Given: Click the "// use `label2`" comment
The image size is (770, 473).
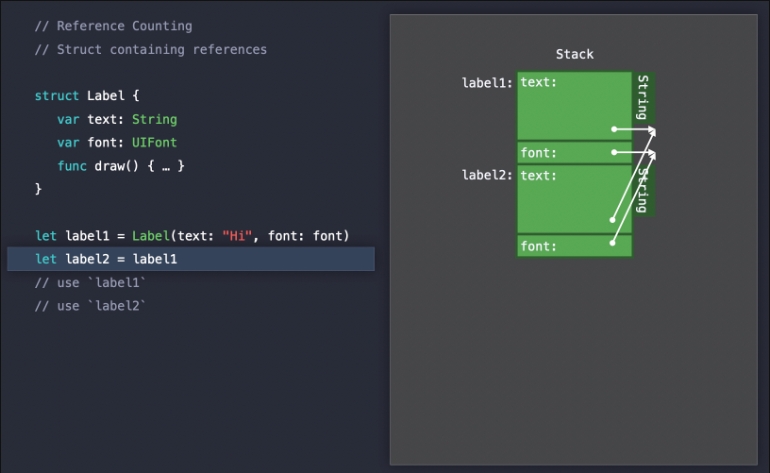Looking at the screenshot, I should pos(90,306).
